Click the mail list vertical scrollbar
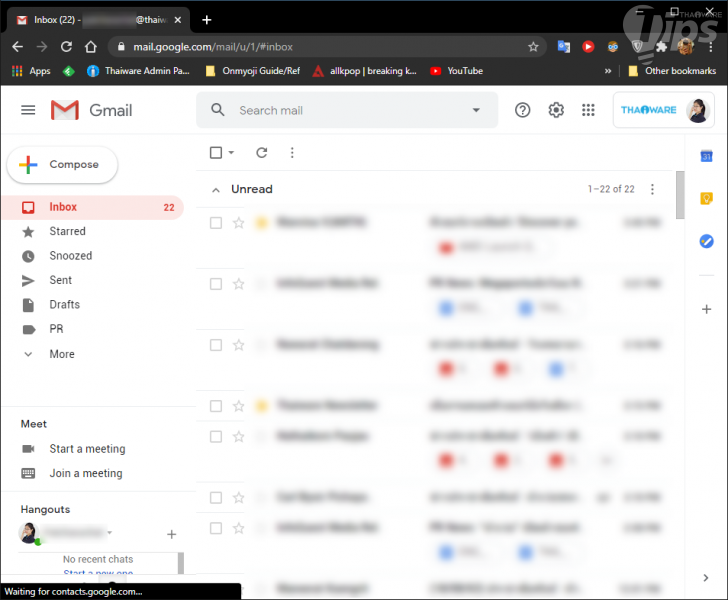The height and width of the screenshot is (600, 728). (x=680, y=195)
